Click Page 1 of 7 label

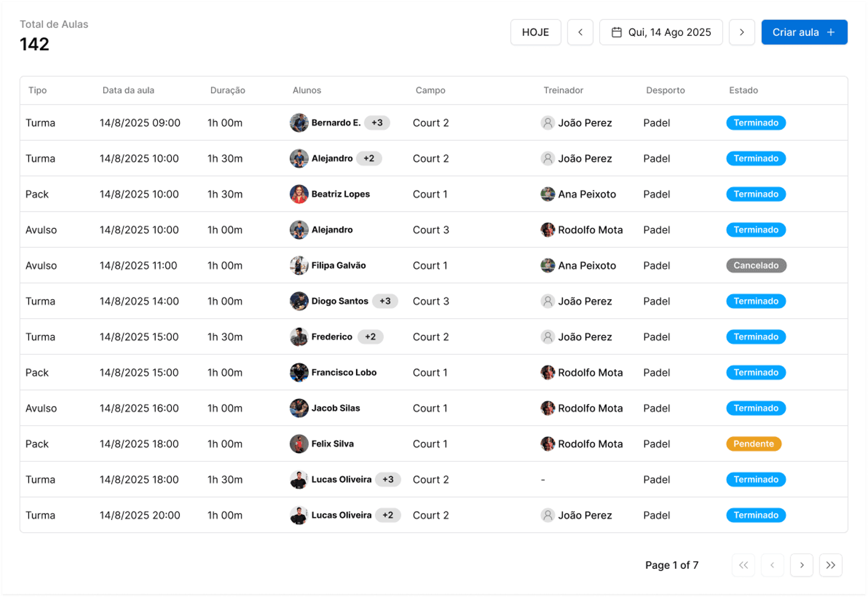pos(672,565)
